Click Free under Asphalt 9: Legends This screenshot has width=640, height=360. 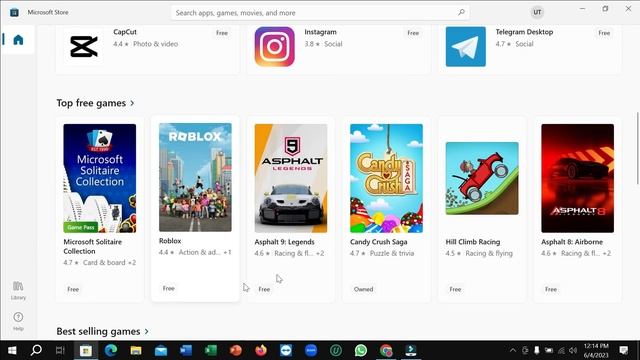[264, 289]
